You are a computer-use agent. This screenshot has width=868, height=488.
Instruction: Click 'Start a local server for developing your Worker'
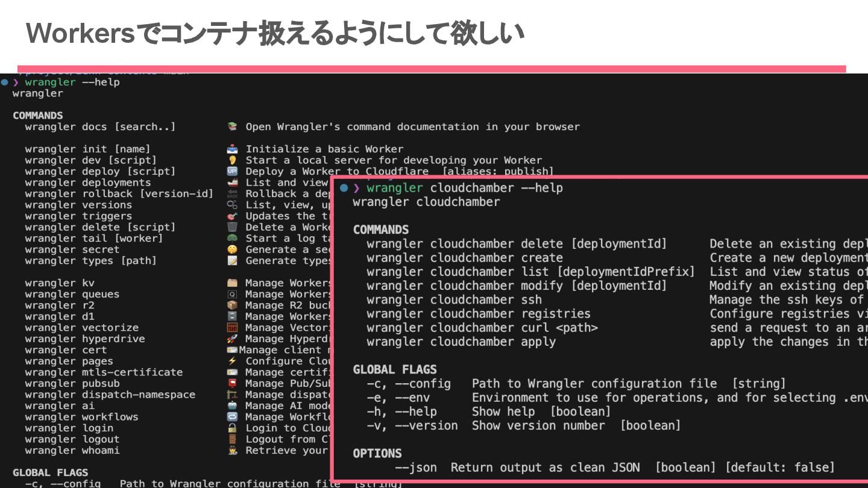394,160
